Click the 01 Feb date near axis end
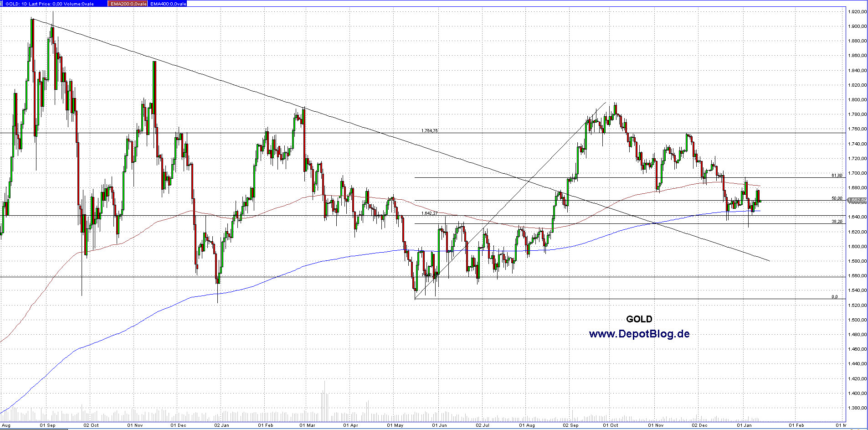Screen dimensions: 868x430 coord(796,425)
